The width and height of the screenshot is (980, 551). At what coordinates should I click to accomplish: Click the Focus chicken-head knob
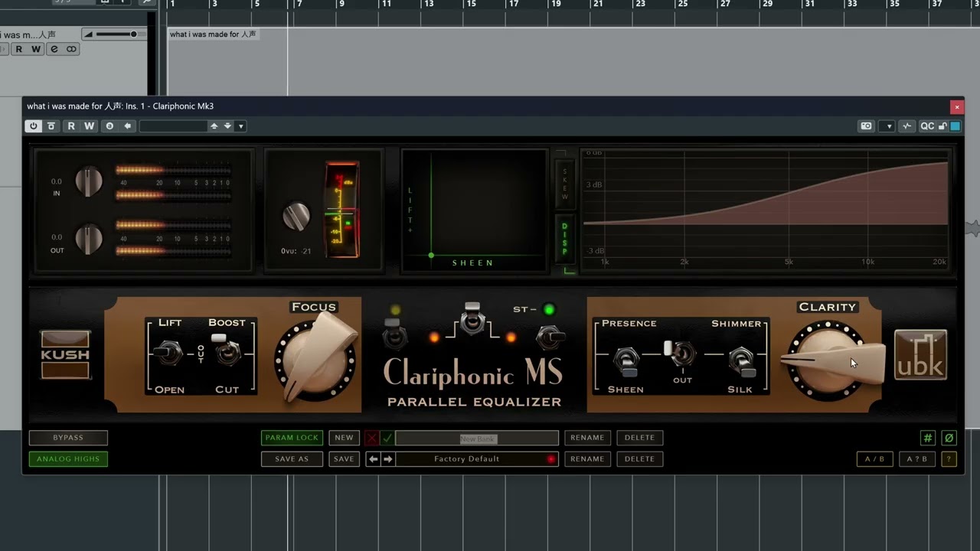315,360
